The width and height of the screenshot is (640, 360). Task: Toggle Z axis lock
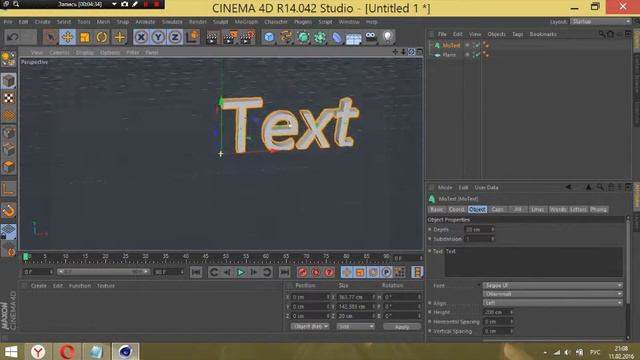(175, 37)
